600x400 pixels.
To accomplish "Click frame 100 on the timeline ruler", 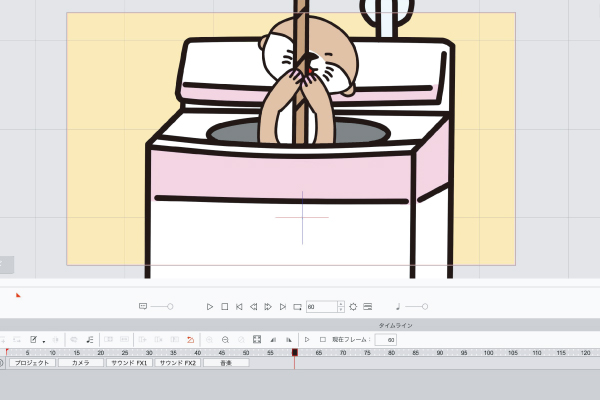I will click(x=488, y=353).
